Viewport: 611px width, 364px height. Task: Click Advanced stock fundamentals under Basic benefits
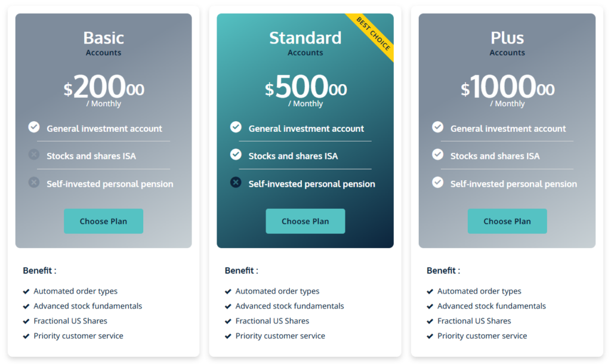click(88, 306)
